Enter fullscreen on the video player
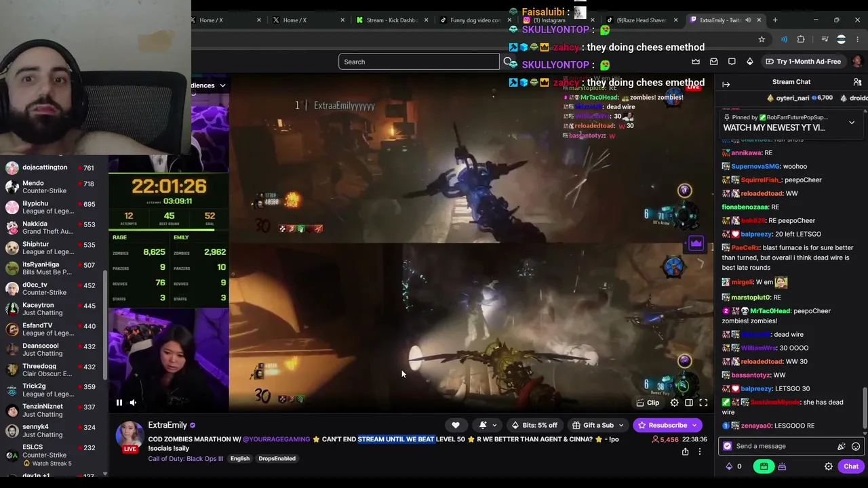 (703, 403)
